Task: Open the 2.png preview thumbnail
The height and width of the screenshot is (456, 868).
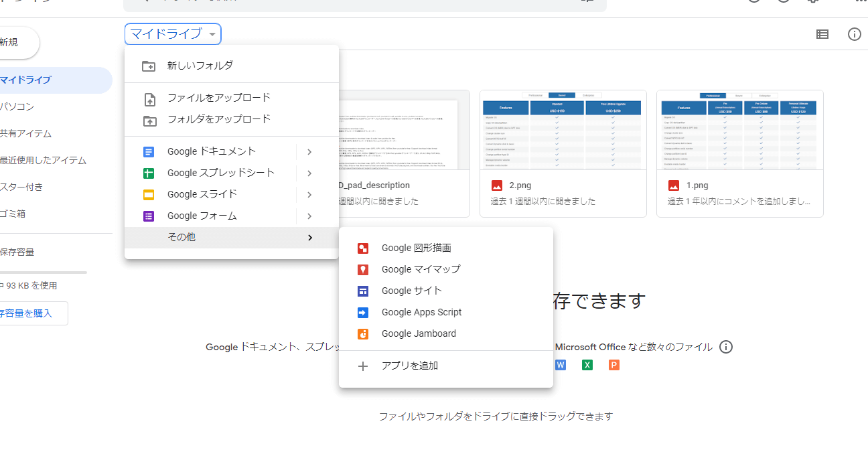Action: (x=563, y=130)
